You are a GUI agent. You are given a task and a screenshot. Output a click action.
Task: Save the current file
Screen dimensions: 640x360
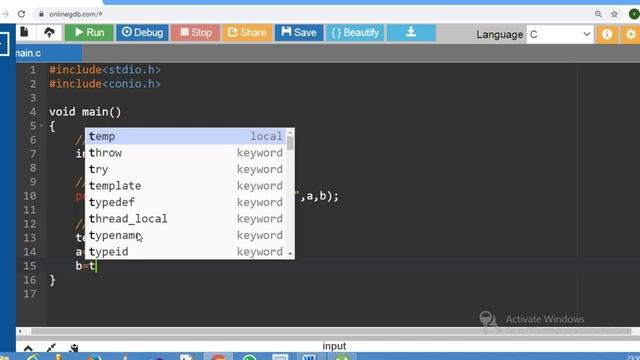click(x=299, y=33)
